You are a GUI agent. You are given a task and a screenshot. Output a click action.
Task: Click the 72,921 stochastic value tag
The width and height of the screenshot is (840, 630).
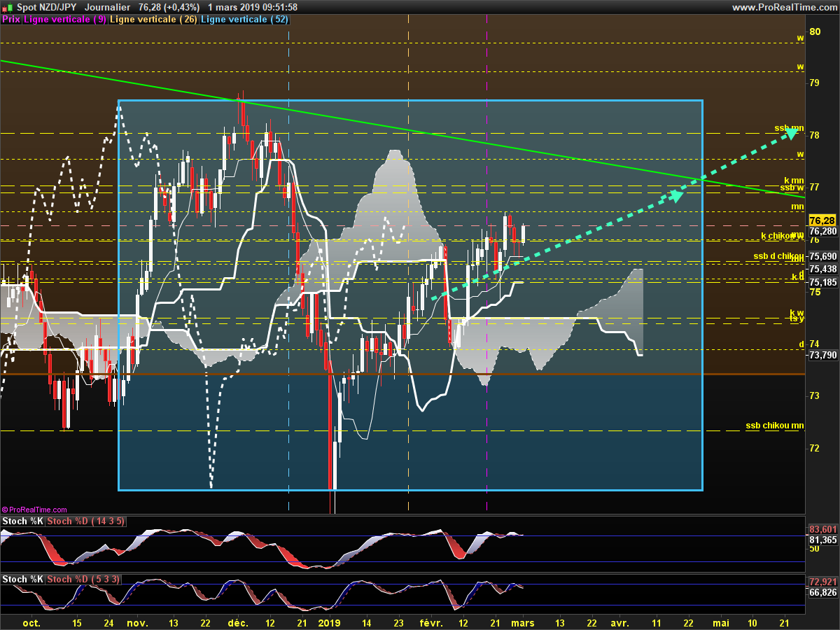click(823, 582)
